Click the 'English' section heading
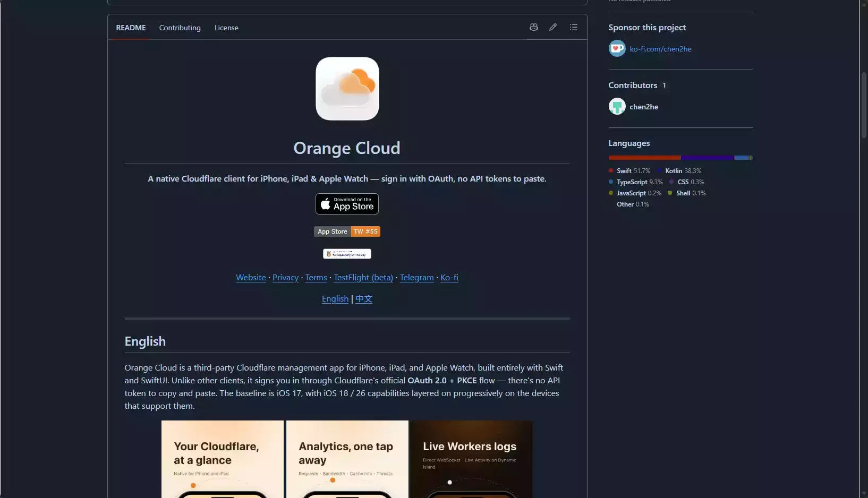Viewport: 868px width, 498px height. pyautogui.click(x=145, y=341)
